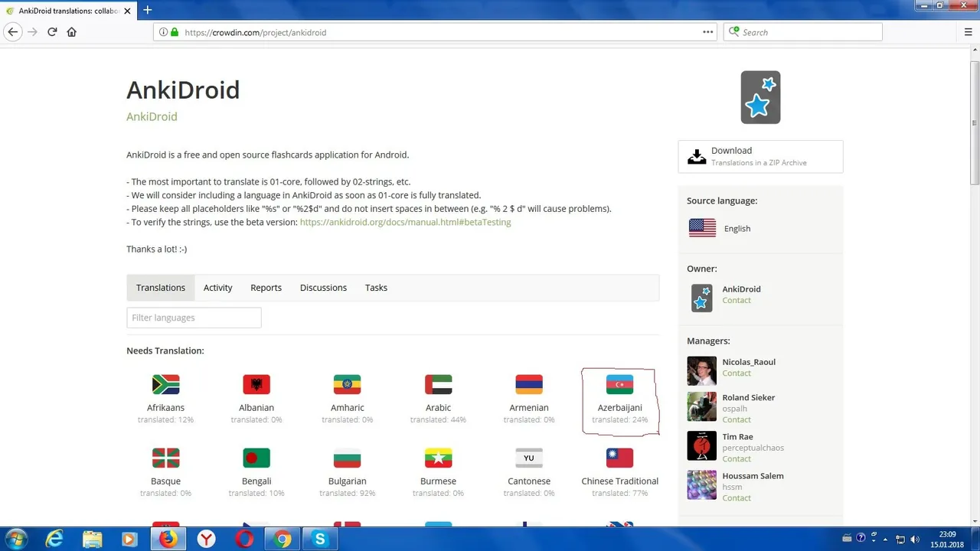
Task: Open the Basque flag icon
Action: (x=165, y=458)
